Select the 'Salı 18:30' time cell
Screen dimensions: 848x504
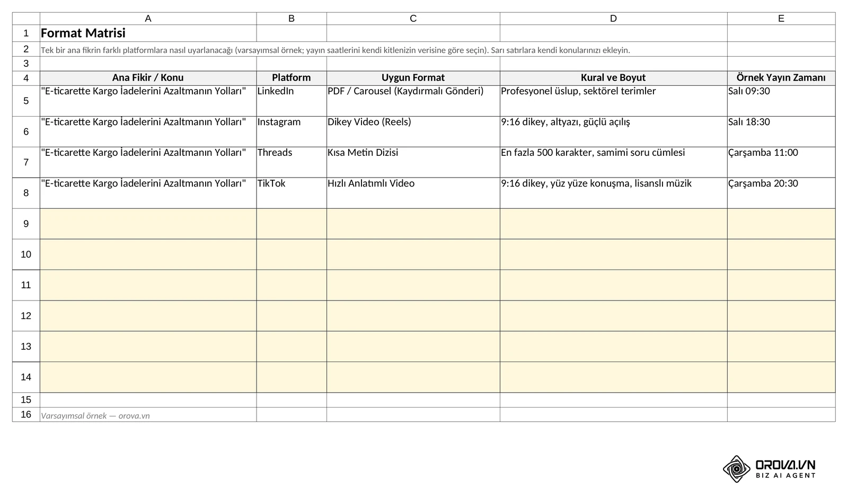[781, 131]
